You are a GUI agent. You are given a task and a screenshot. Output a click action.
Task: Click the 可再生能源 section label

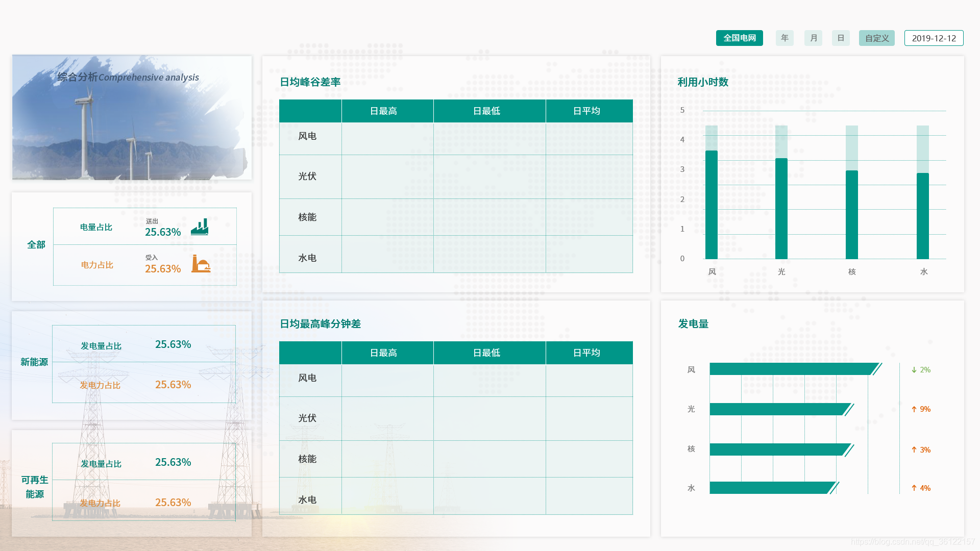35,487
